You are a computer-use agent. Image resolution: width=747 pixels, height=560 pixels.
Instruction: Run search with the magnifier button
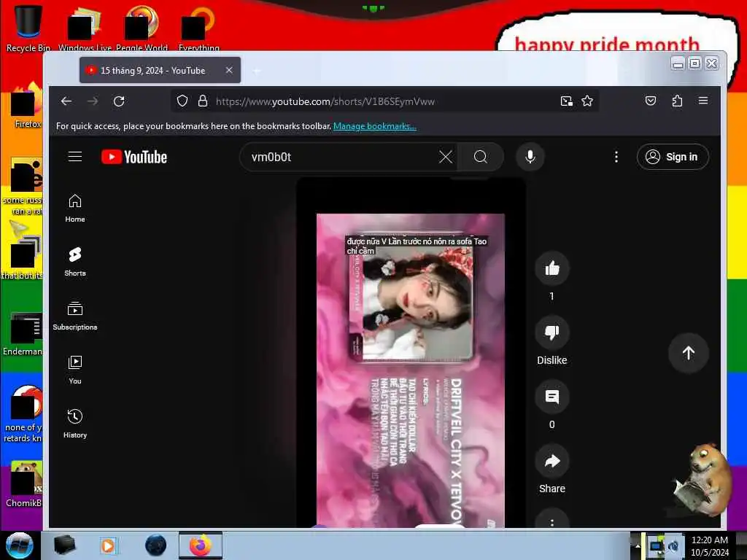480,157
